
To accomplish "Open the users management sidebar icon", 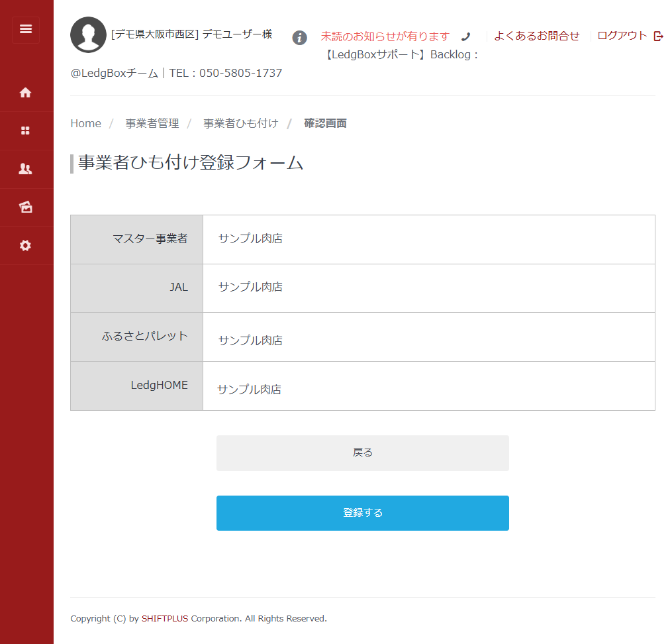I will (26, 169).
